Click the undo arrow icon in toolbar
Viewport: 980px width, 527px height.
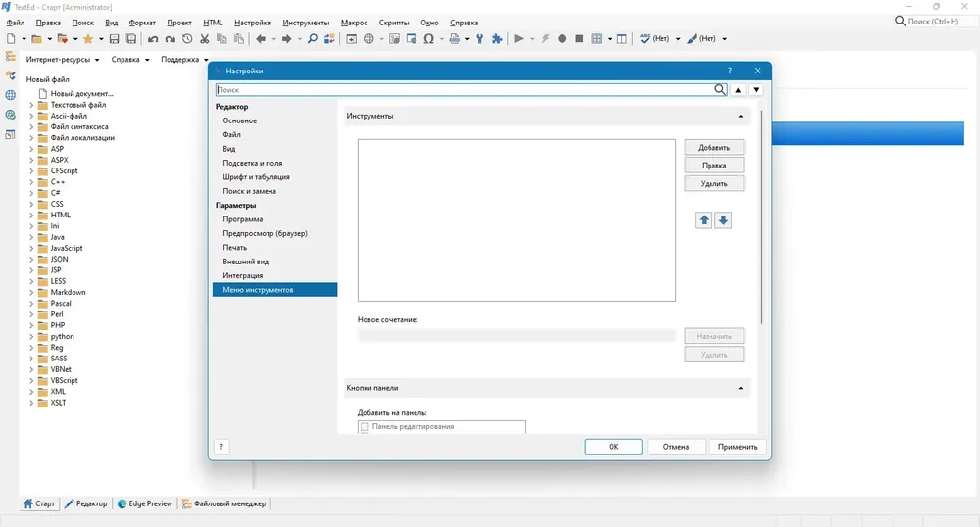[x=153, y=39]
